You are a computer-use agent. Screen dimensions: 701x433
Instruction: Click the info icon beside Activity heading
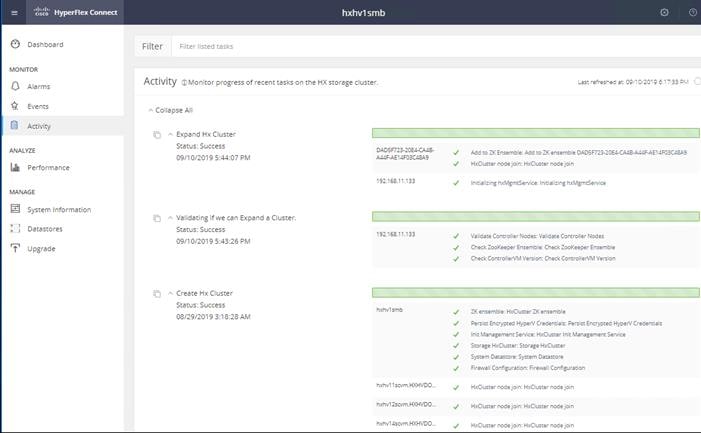(184, 83)
